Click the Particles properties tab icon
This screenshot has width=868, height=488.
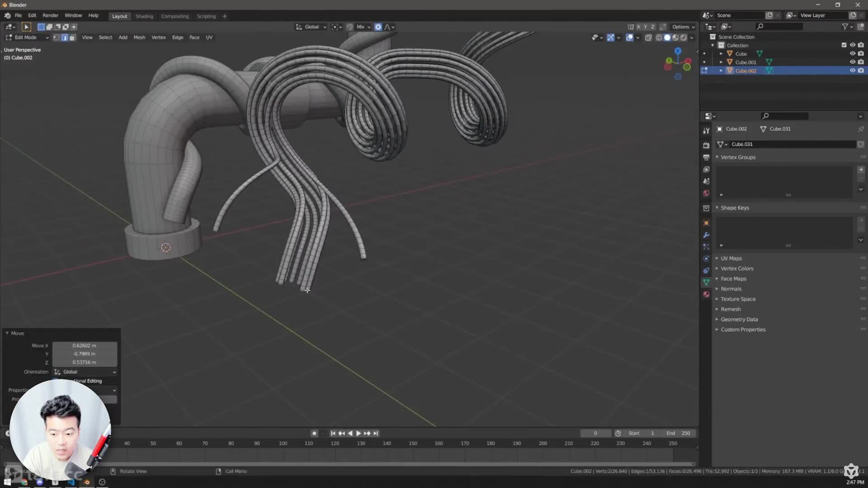click(x=706, y=247)
